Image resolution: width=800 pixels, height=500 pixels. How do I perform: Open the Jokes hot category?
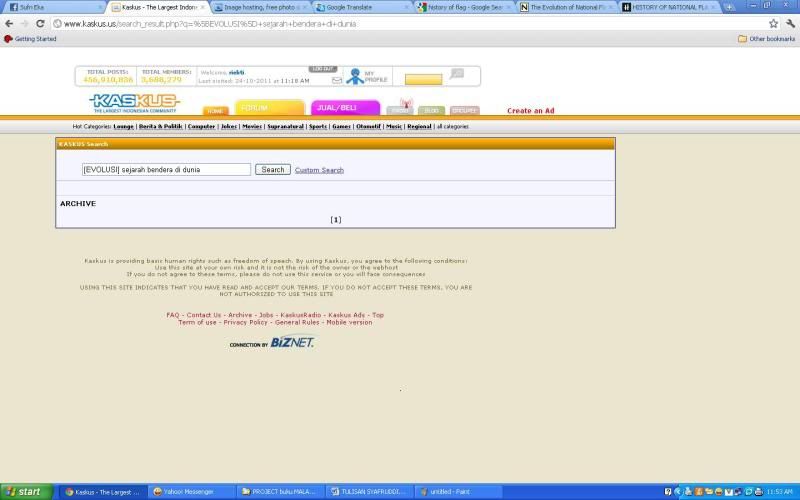pos(229,127)
